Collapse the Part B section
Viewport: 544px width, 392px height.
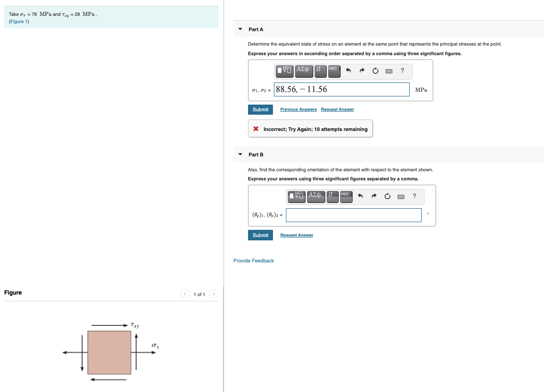point(240,154)
